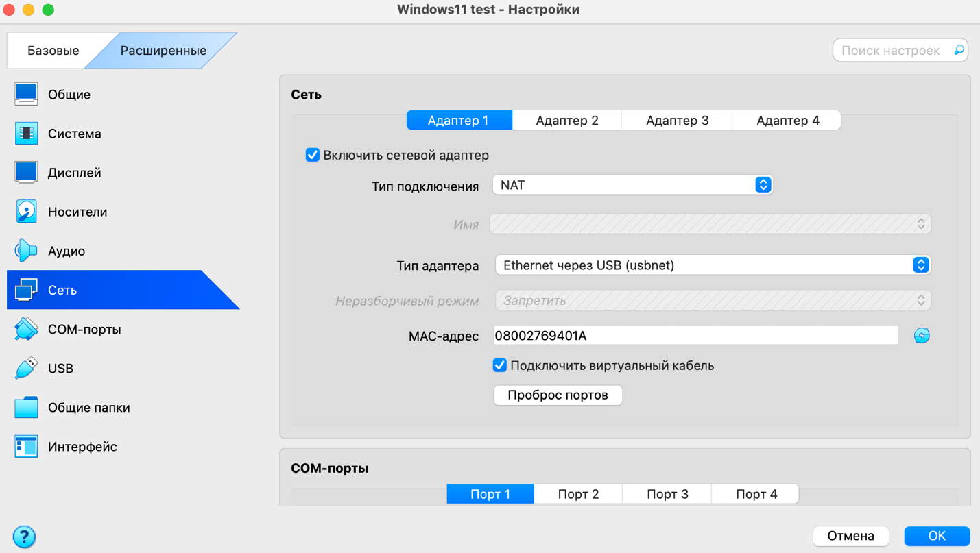Disable the Включить сетевой адаптер checkbox
Viewport: 980px width, 553px height.
click(313, 156)
